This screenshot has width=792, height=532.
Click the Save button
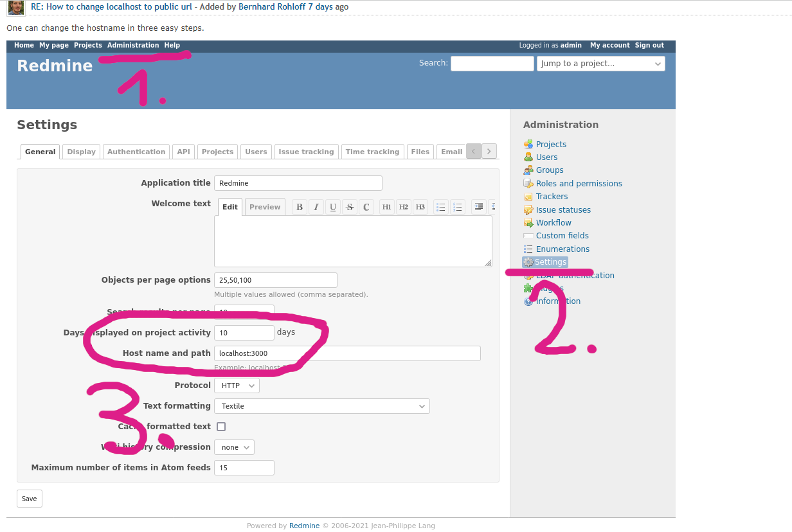click(30, 499)
